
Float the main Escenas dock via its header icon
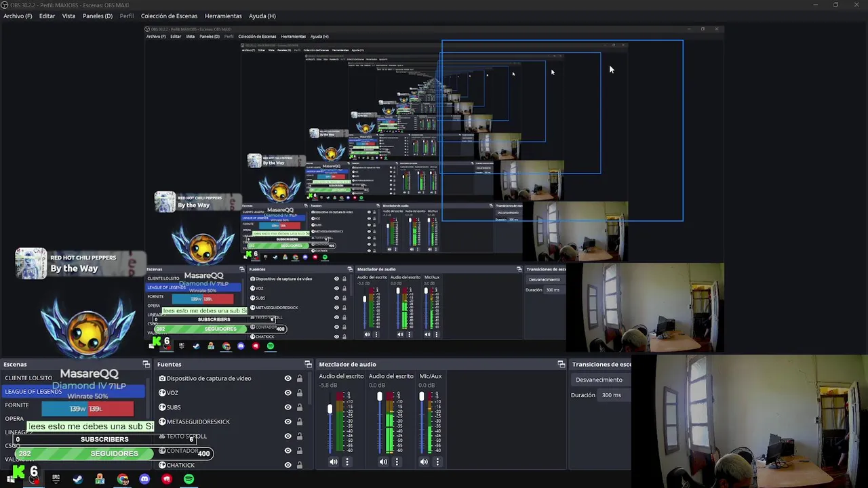click(x=146, y=364)
